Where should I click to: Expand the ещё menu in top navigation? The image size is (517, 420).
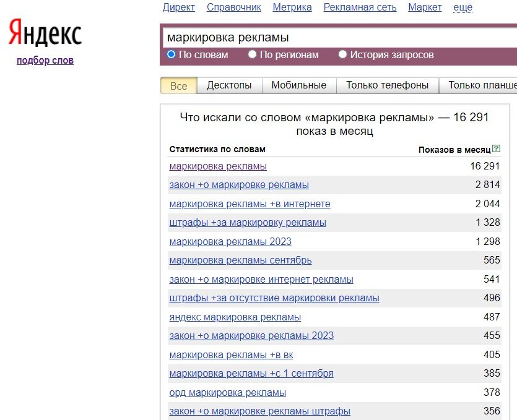[463, 7]
